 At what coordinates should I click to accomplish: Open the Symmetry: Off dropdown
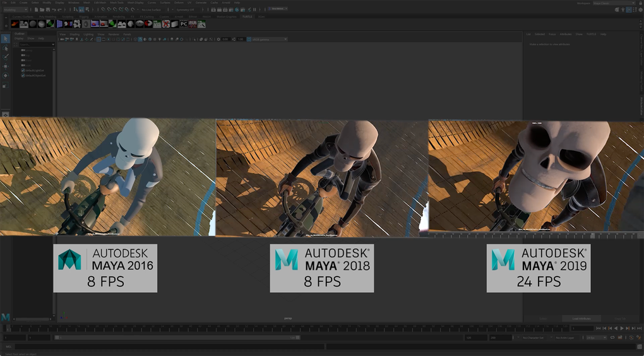click(x=188, y=9)
